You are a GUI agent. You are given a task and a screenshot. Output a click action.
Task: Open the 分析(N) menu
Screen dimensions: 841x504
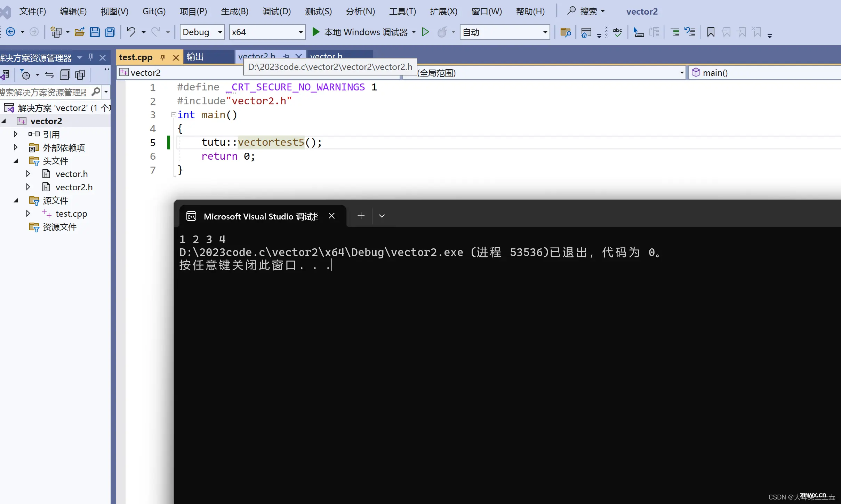tap(360, 11)
